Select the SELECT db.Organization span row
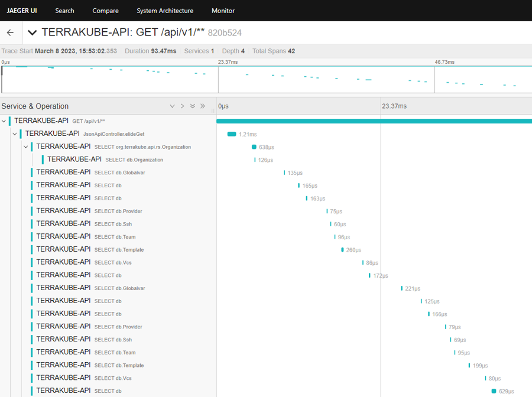The height and width of the screenshot is (397, 532). click(x=105, y=160)
